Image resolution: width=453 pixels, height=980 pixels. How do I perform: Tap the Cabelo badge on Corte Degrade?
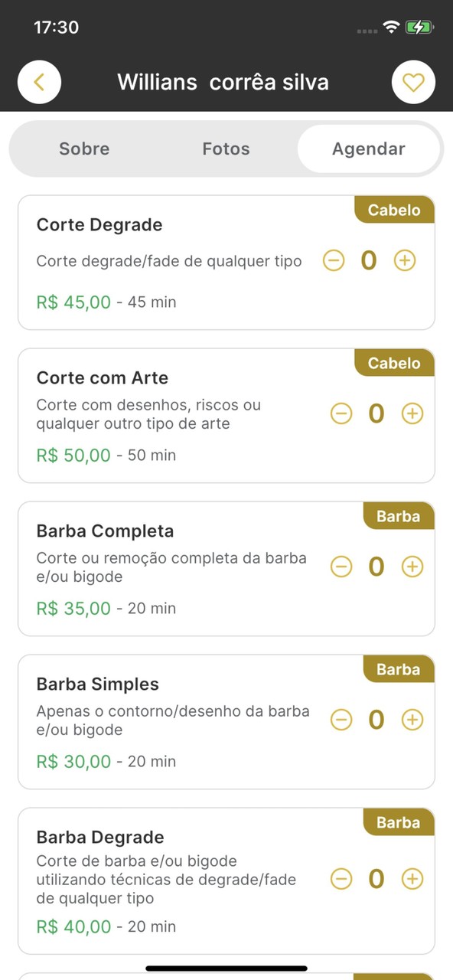(x=393, y=210)
